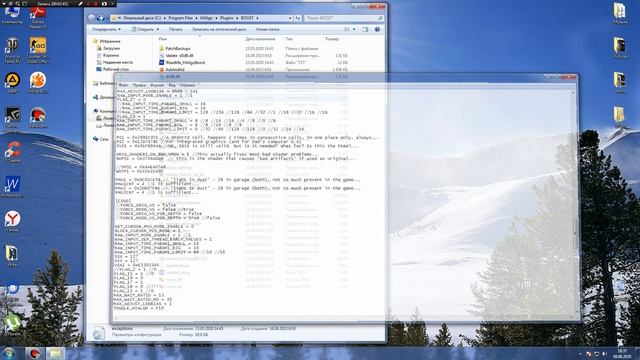Click Печать in Explorer toolbar
640x360 pixels.
(x=176, y=29)
